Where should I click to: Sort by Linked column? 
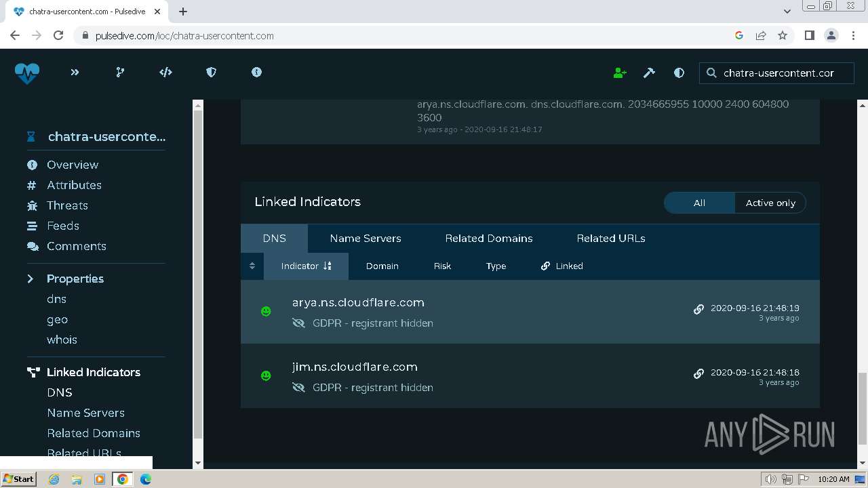click(x=562, y=266)
